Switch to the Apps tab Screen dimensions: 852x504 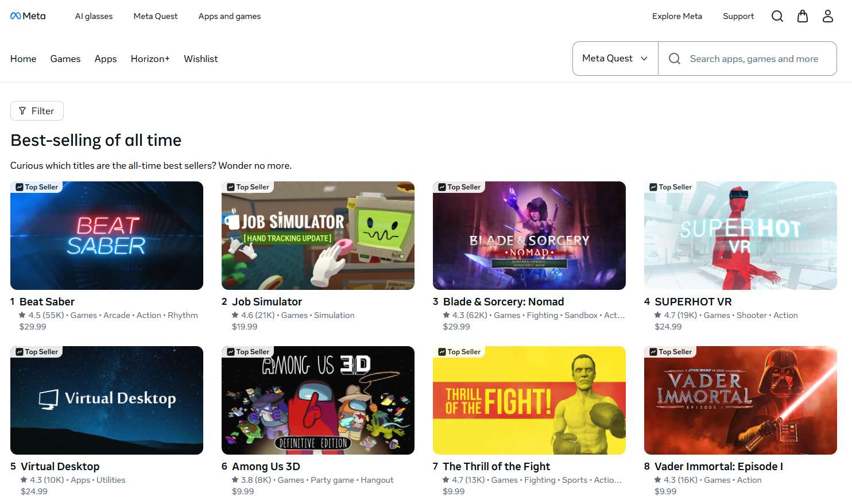(x=106, y=59)
